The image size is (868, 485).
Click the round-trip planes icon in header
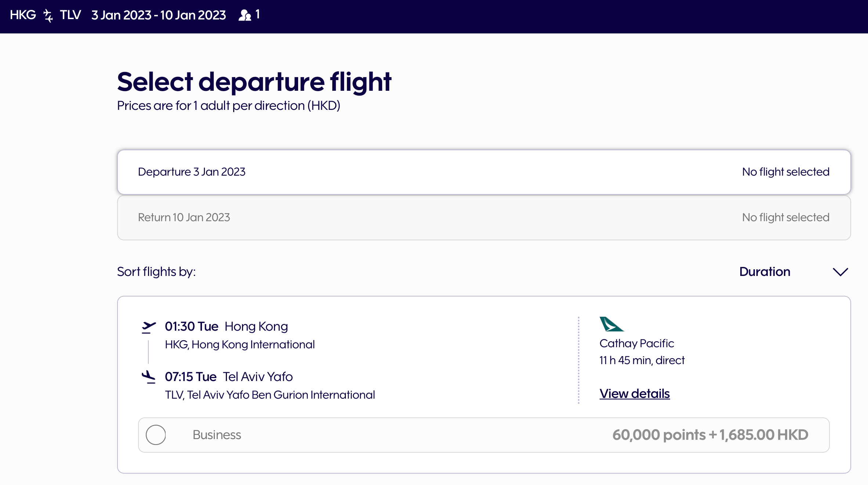48,15
